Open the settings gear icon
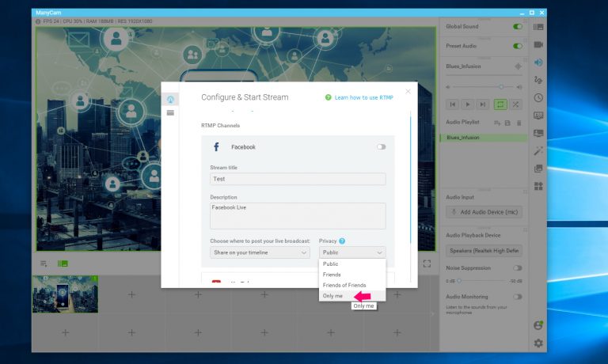The width and height of the screenshot is (608, 364). [x=538, y=343]
